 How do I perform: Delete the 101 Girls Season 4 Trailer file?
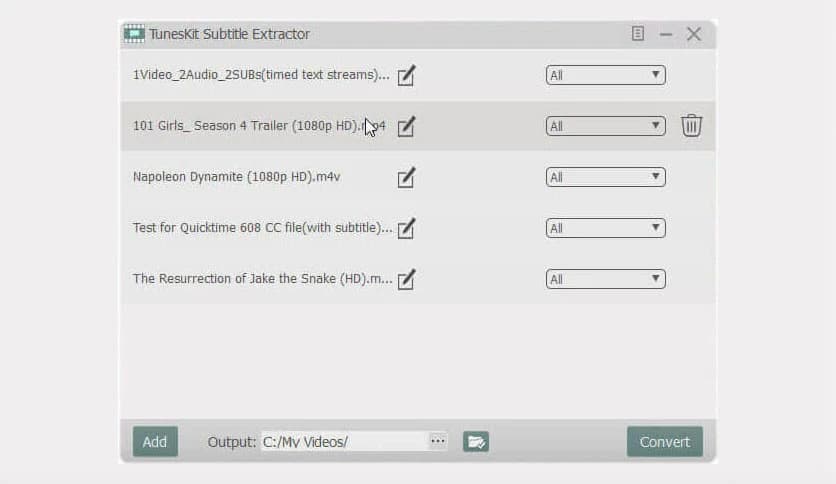point(692,126)
